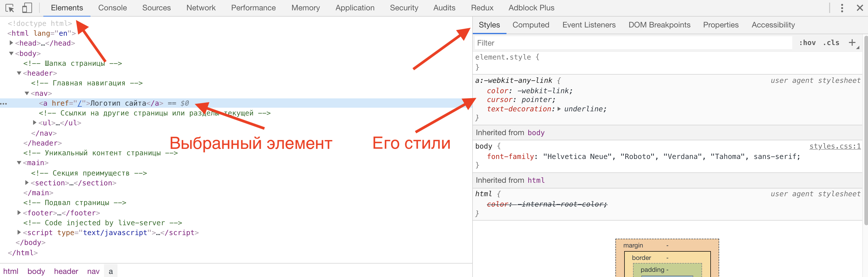Open the Performance tab
The height and width of the screenshot is (277, 868).
pos(253,8)
